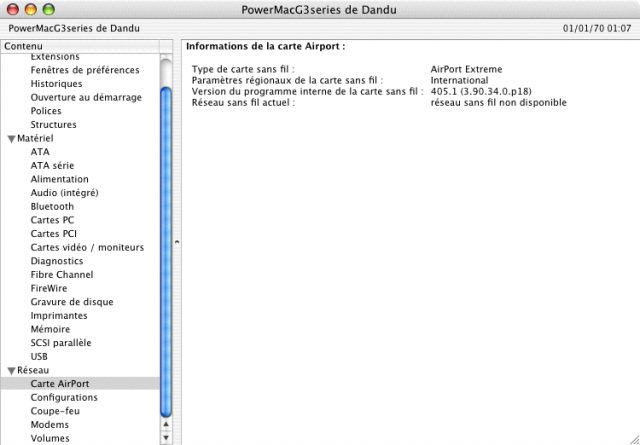The width and height of the screenshot is (640, 445).
Task: Click 'Informations de la carte Airport' heading
Action: click(266, 47)
